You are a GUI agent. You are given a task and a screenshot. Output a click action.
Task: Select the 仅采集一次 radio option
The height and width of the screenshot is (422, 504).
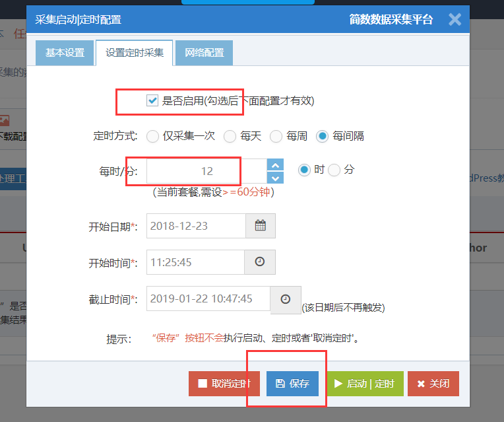(x=152, y=136)
